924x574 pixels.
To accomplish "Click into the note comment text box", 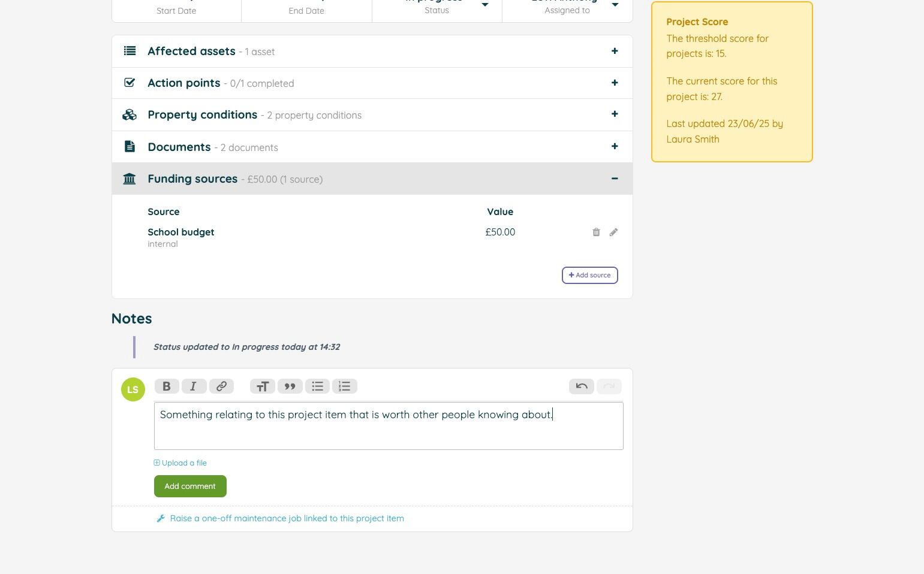I will (x=389, y=426).
